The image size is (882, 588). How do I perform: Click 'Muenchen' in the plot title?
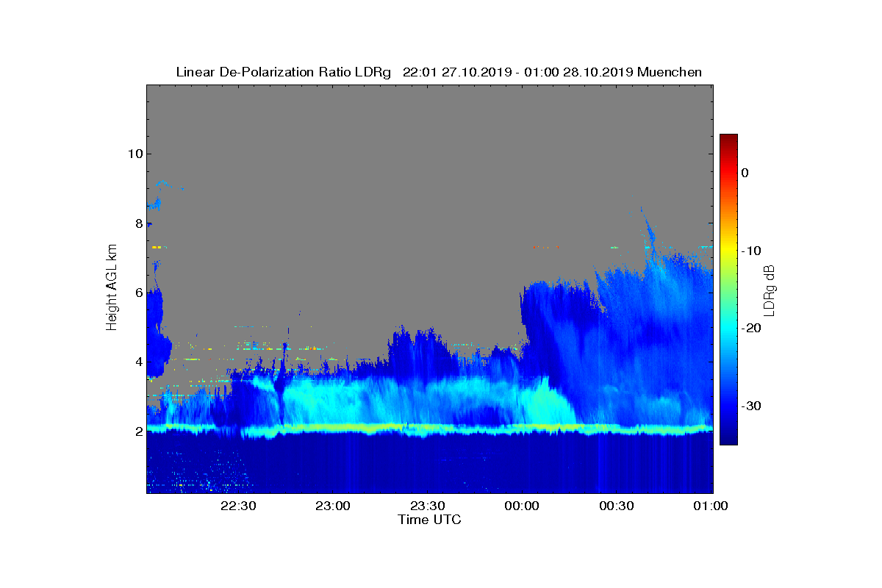click(670, 72)
